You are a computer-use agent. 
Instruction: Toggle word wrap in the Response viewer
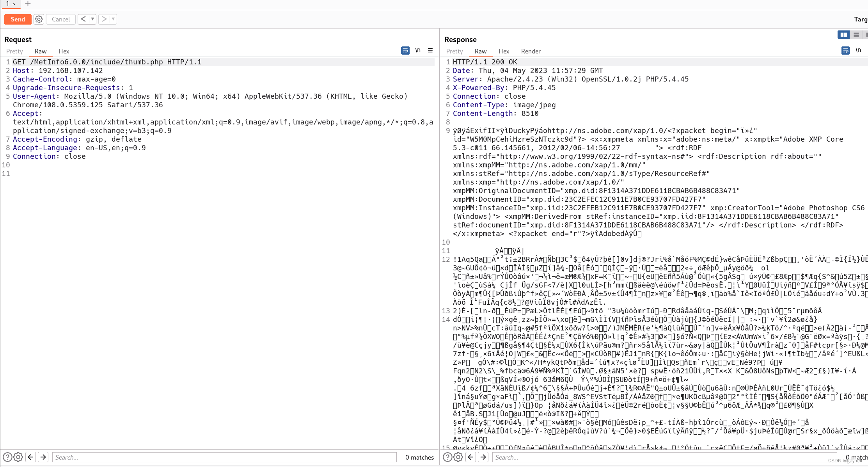[846, 50]
